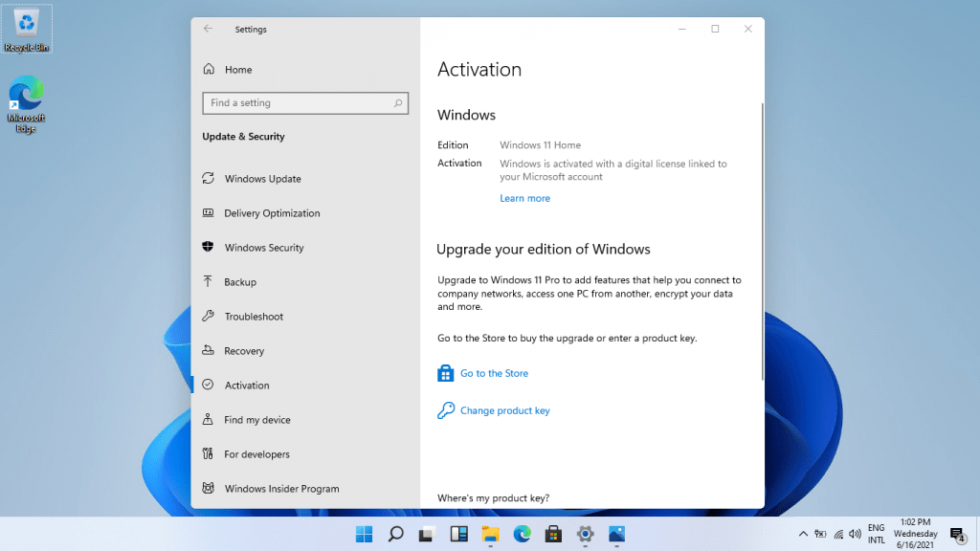Click the Find my device icon
Viewport: 980px width, 551px height.
[x=208, y=420]
